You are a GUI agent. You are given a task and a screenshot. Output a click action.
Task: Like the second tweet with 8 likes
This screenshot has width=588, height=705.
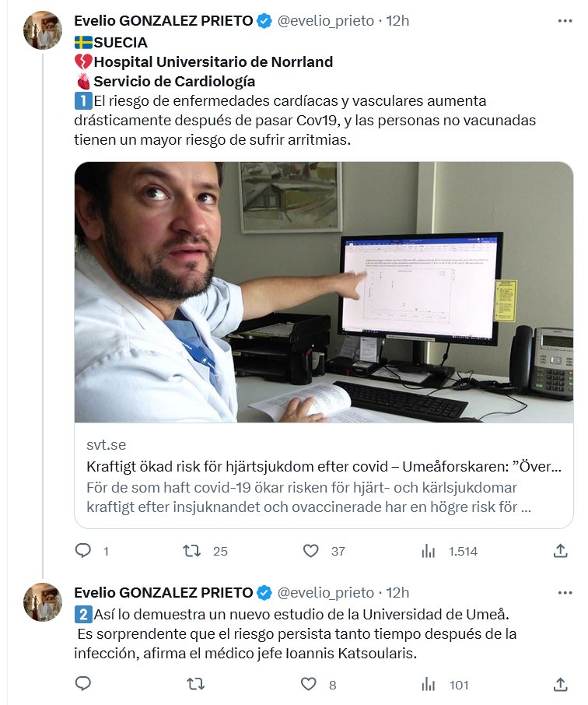pyautogui.click(x=310, y=685)
